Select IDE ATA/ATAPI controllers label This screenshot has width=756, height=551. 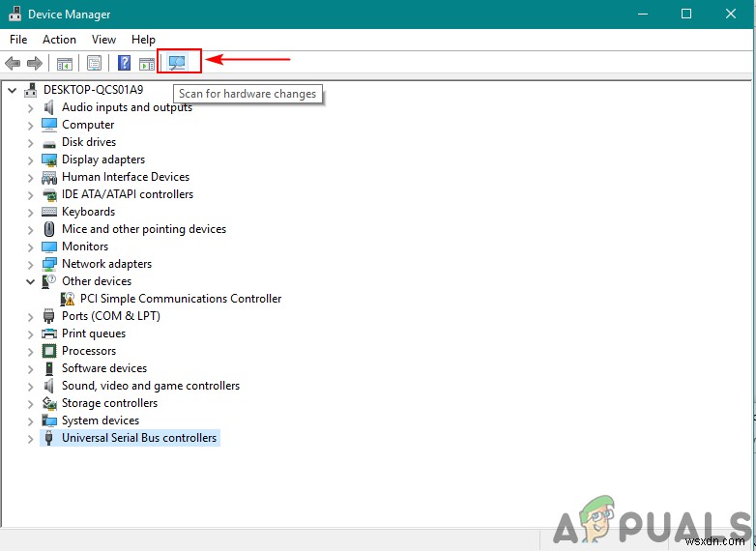click(x=128, y=194)
